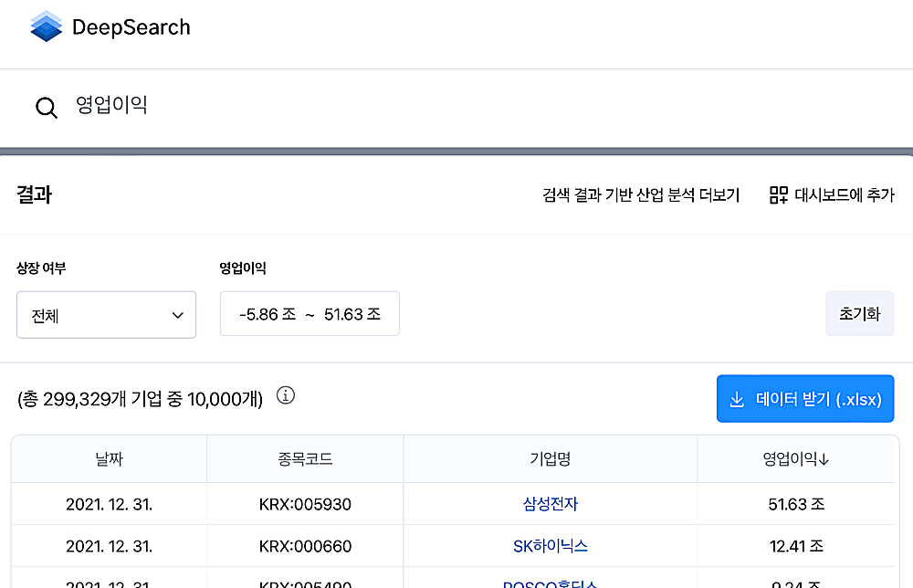Click the 영업이익 filter label above range
Image resolution: width=913 pixels, height=588 pixels.
[x=243, y=268]
